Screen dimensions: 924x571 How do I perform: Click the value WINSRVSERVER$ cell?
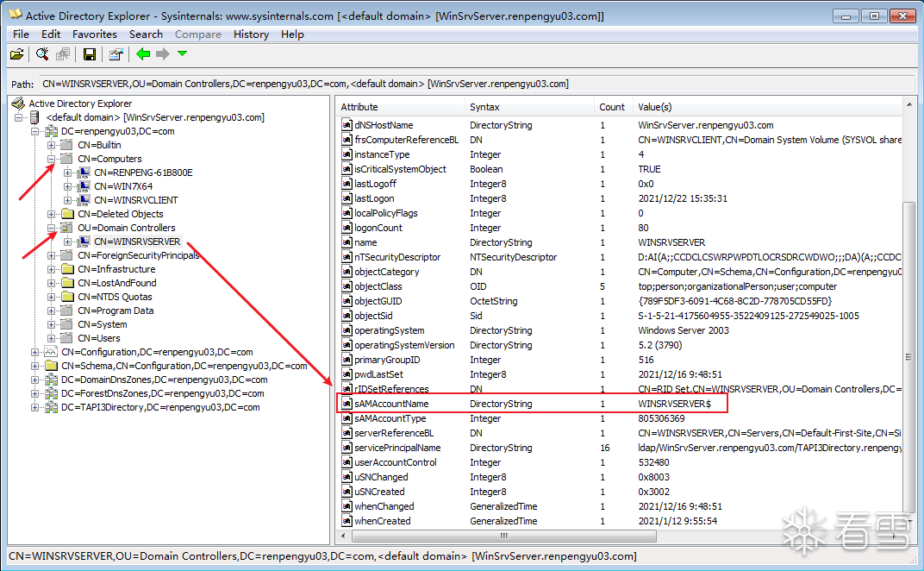pos(675,404)
